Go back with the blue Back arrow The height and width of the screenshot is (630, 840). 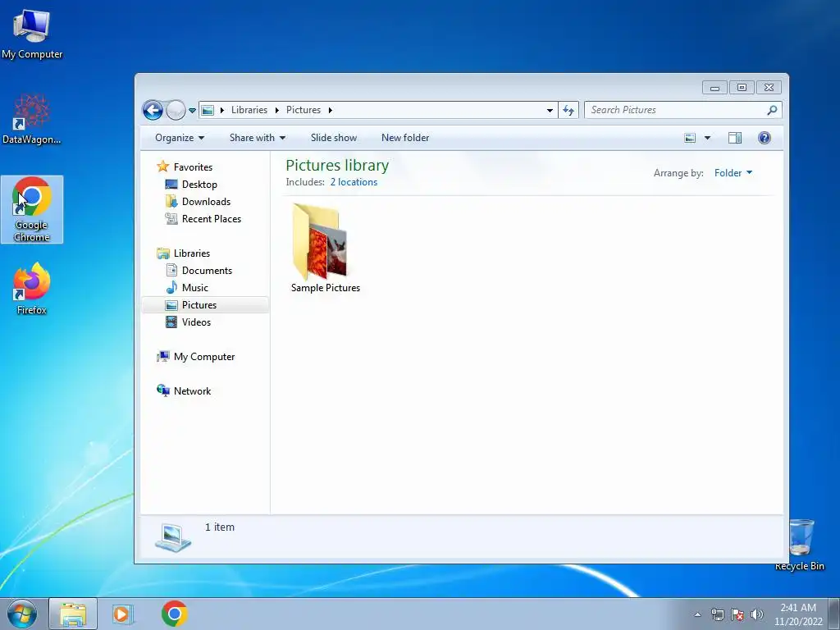tap(153, 111)
